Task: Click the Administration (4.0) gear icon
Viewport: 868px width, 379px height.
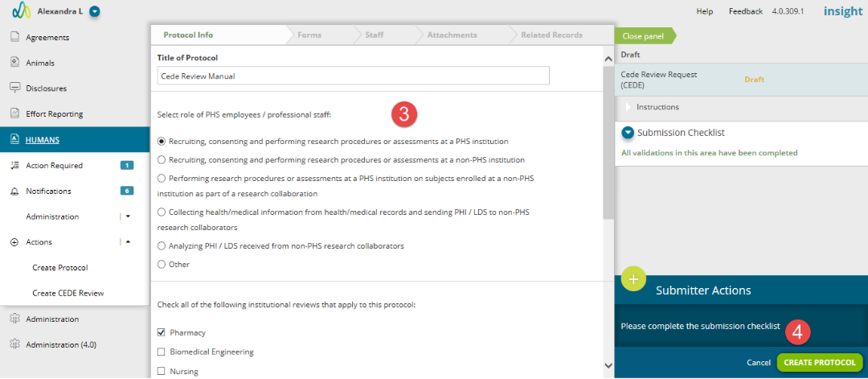Action: click(x=15, y=344)
